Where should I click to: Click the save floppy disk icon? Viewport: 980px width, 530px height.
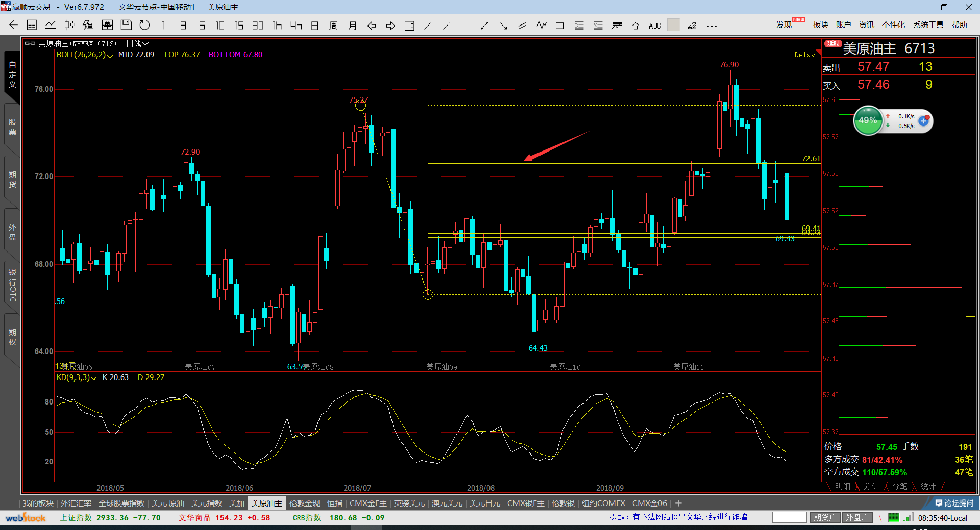126,26
